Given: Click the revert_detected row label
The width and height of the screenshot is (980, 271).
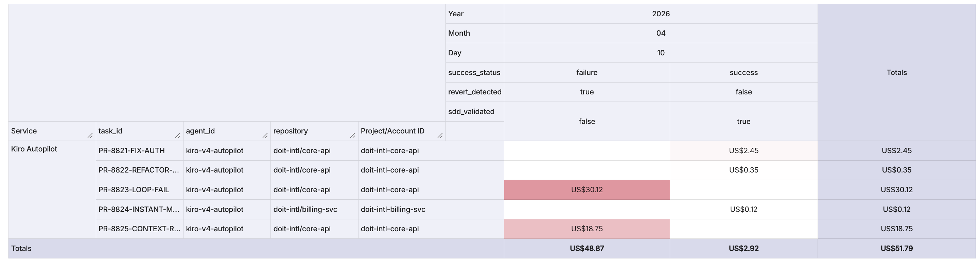Looking at the screenshot, I should 475,92.
